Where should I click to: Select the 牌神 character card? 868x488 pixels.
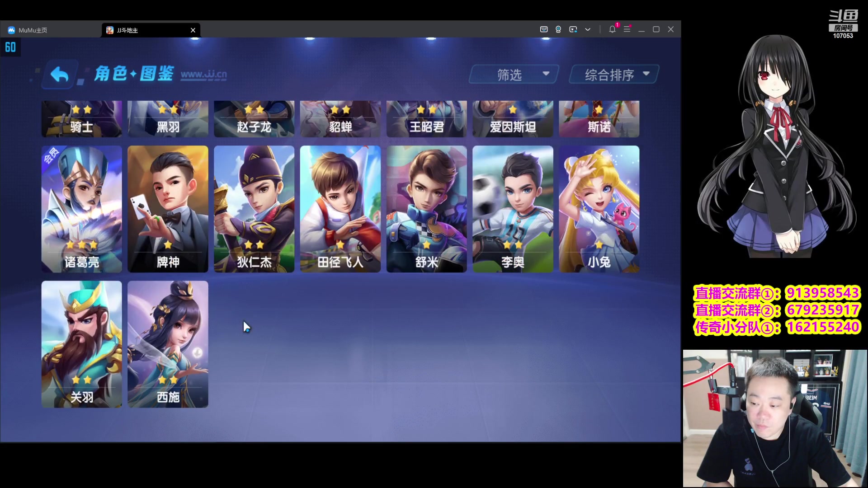(x=168, y=209)
